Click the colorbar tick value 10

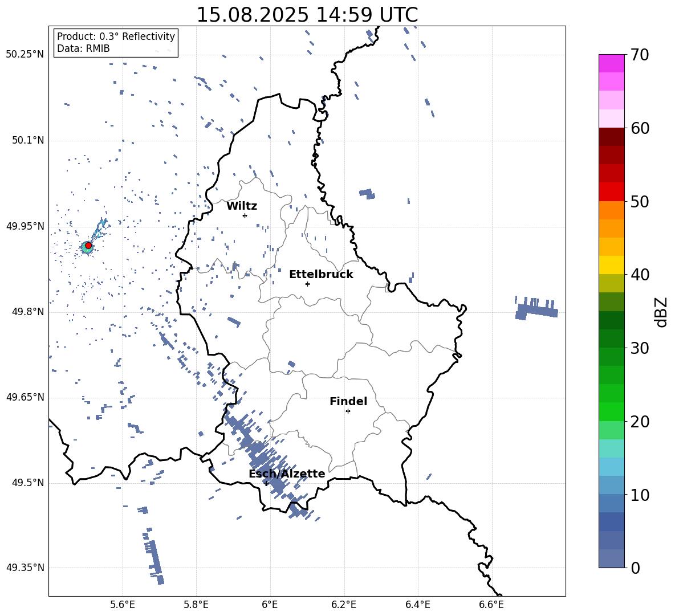(640, 495)
